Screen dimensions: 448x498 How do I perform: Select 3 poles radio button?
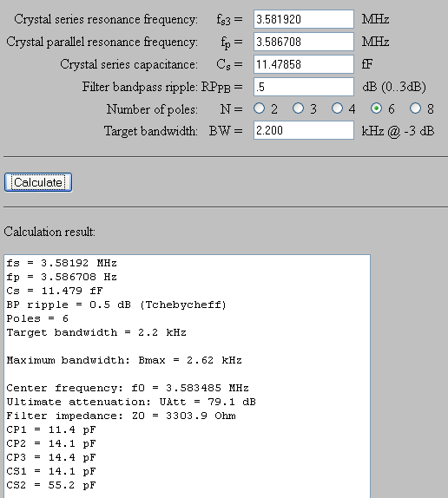pos(298,108)
